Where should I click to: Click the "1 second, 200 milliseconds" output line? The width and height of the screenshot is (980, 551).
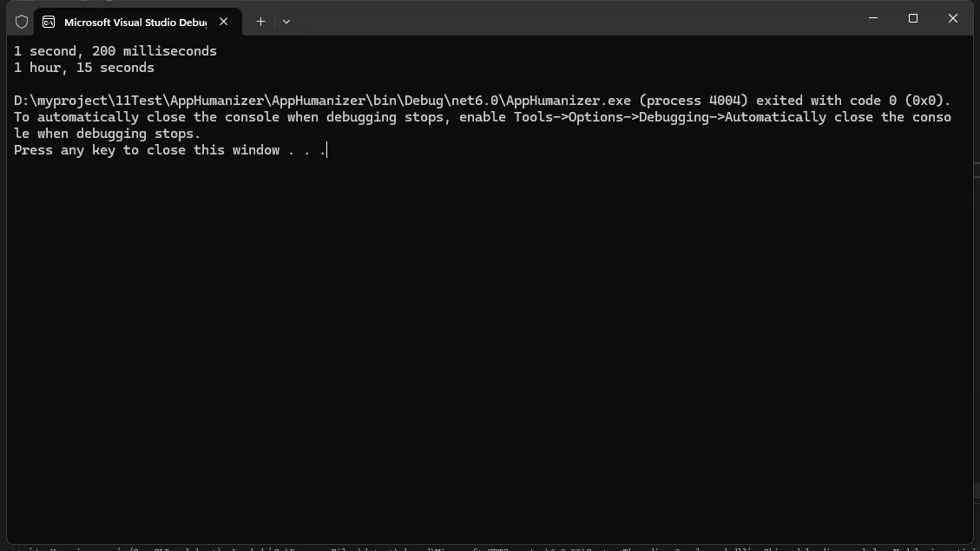[x=115, y=51]
